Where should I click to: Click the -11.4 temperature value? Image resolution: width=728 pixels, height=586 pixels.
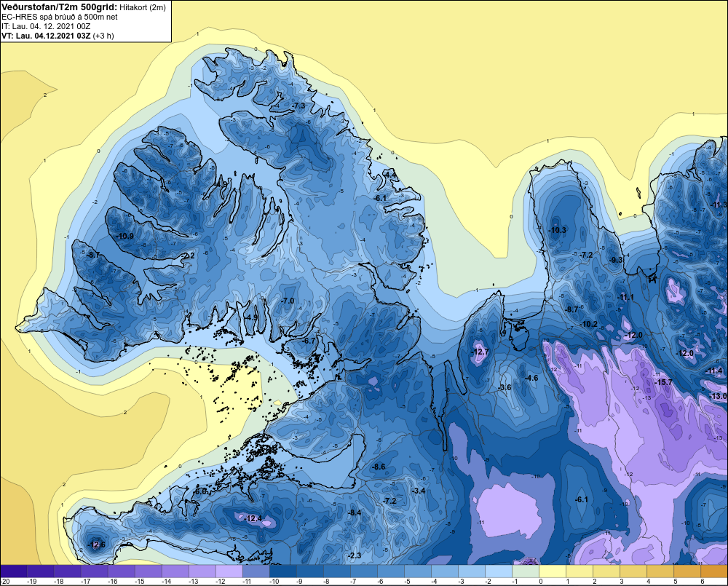tap(714, 371)
